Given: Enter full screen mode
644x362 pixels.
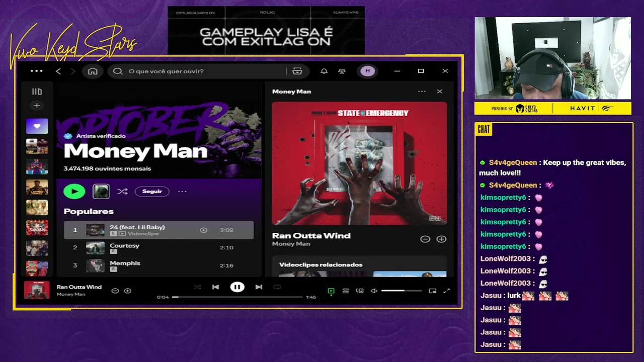Looking at the screenshot, I should click(x=446, y=291).
